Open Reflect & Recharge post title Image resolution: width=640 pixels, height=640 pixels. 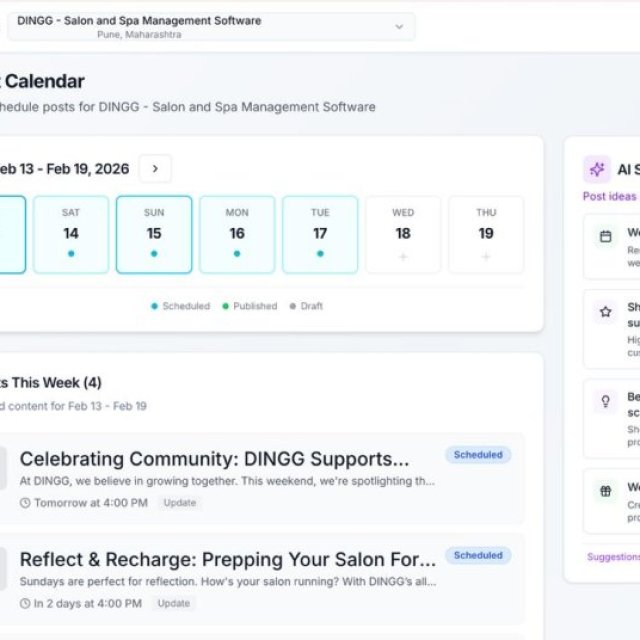click(228, 560)
